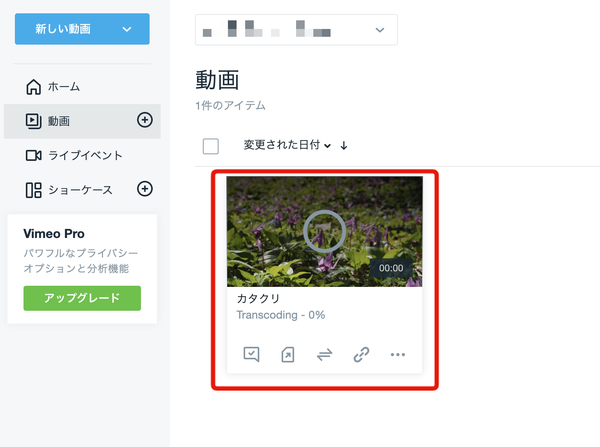
Task: Open the three-dots menu on カタクリ card
Action: point(398,355)
